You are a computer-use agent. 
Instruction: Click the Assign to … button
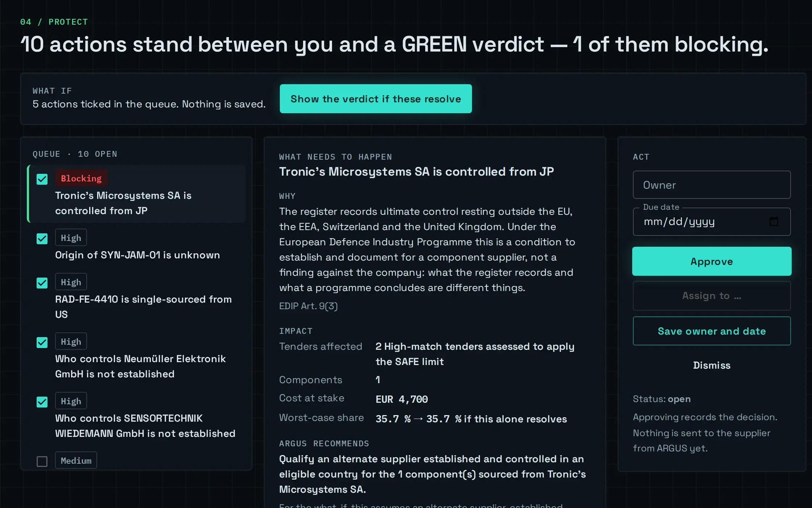pyautogui.click(x=712, y=296)
